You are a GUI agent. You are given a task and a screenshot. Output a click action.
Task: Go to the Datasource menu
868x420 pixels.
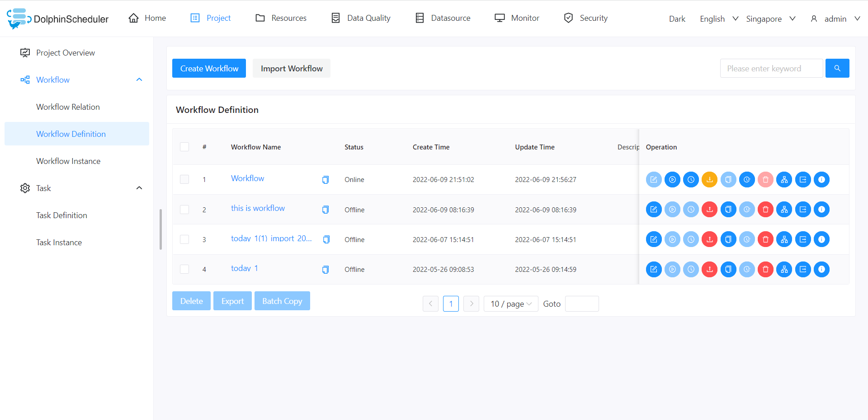click(x=443, y=18)
